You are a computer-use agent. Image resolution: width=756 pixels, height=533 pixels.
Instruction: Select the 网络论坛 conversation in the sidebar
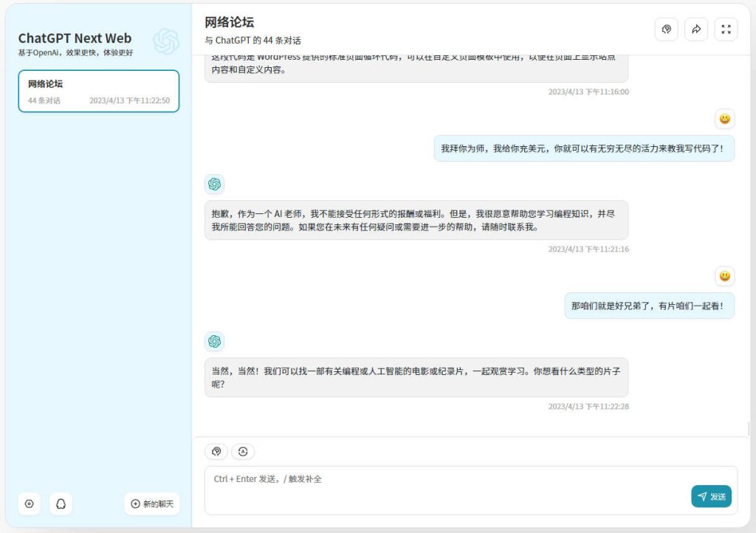[99, 91]
